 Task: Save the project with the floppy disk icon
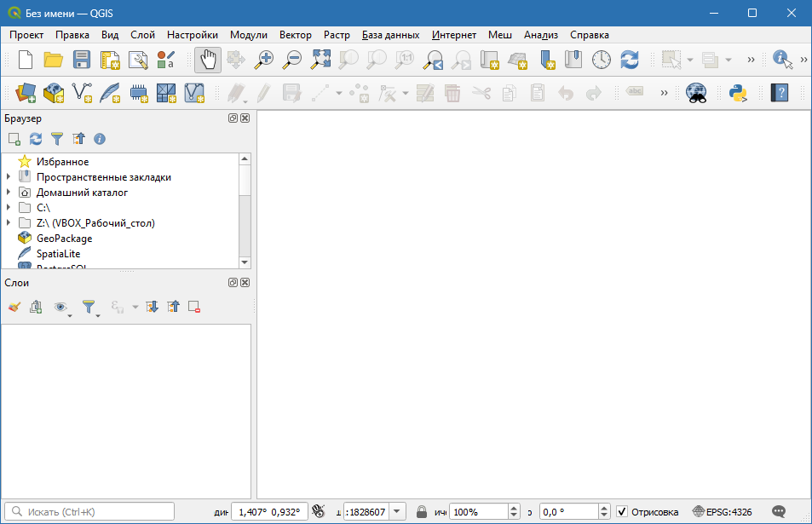(x=81, y=60)
